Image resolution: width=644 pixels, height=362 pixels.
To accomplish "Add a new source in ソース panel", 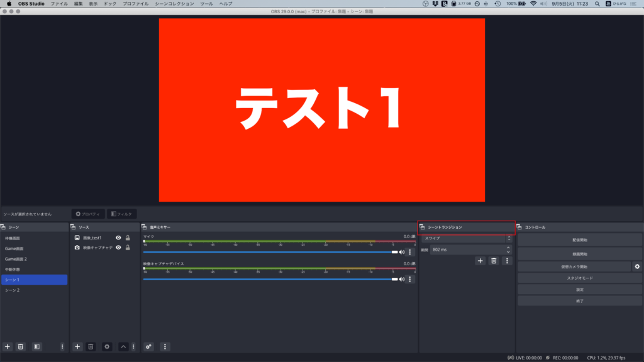I will point(77,346).
